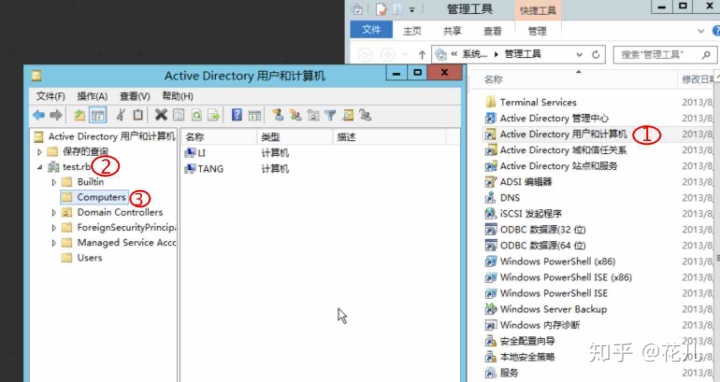Open the 帮助(H) menu

click(x=178, y=96)
